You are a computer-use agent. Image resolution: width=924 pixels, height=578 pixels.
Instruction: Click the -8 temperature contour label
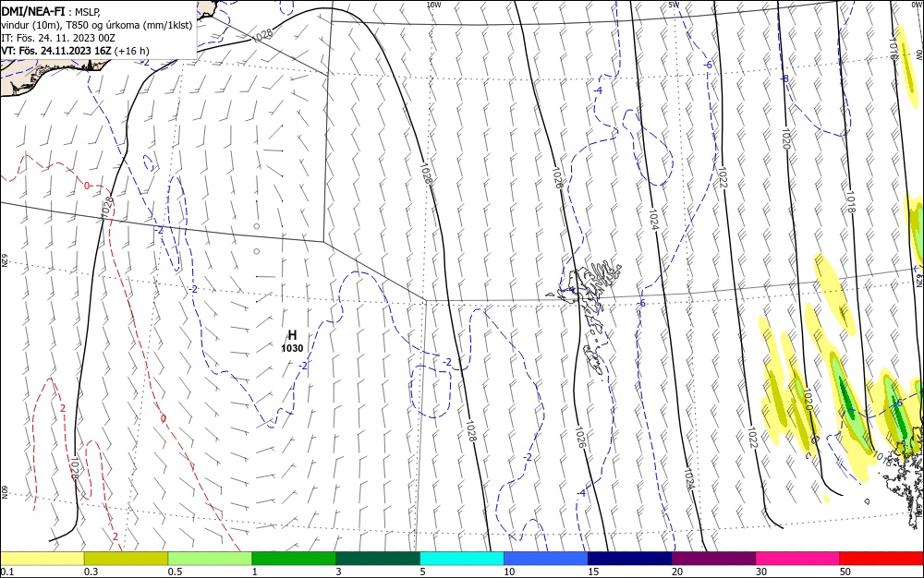784,78
